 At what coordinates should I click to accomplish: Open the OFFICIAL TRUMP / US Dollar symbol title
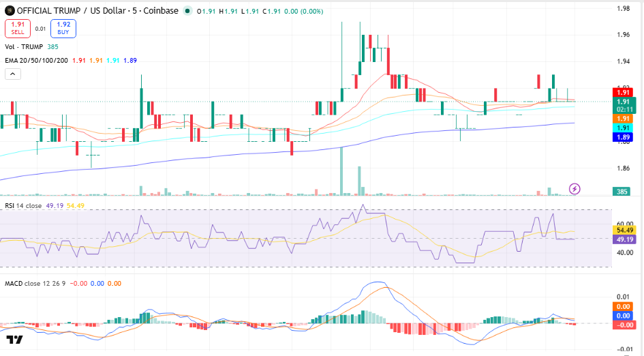click(97, 11)
